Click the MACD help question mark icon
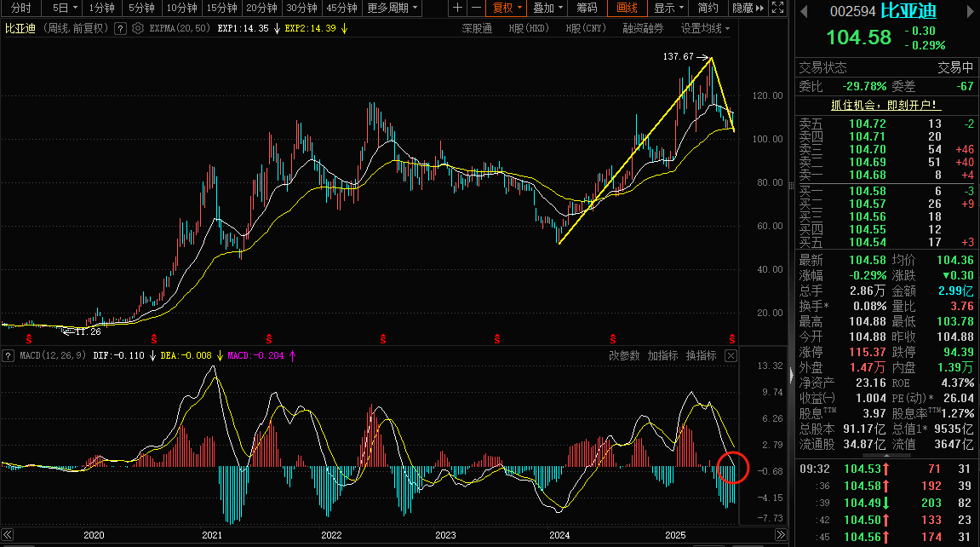Screen dimensions: 980x547 pos(8,355)
